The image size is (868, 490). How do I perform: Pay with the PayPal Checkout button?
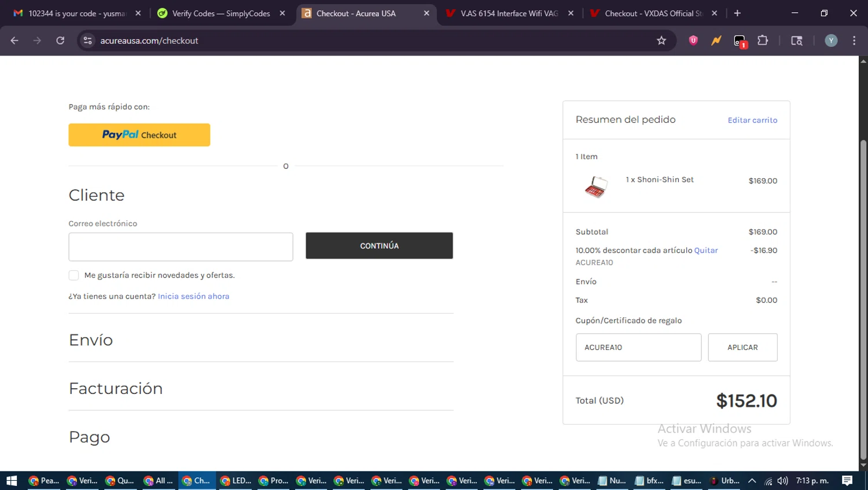click(139, 135)
